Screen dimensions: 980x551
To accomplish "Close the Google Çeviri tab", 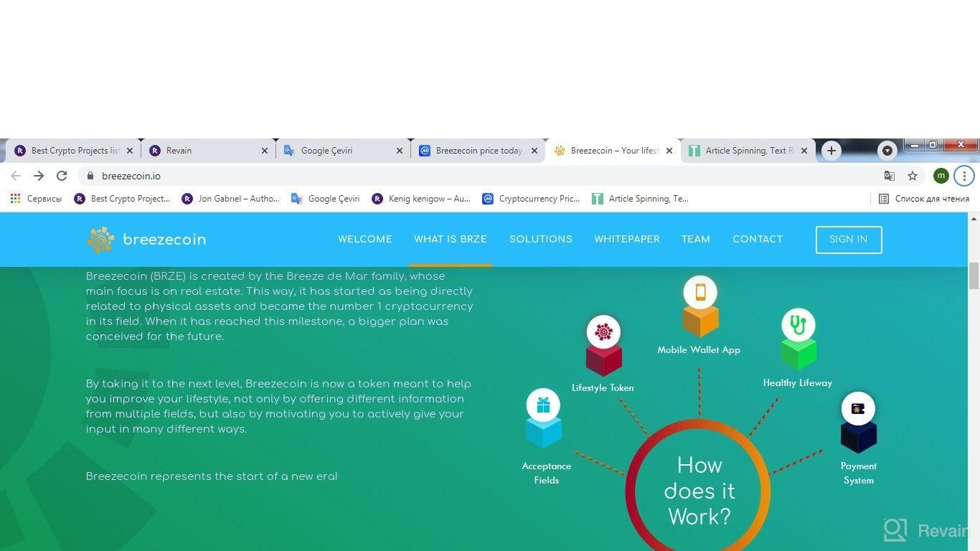I will tap(400, 151).
